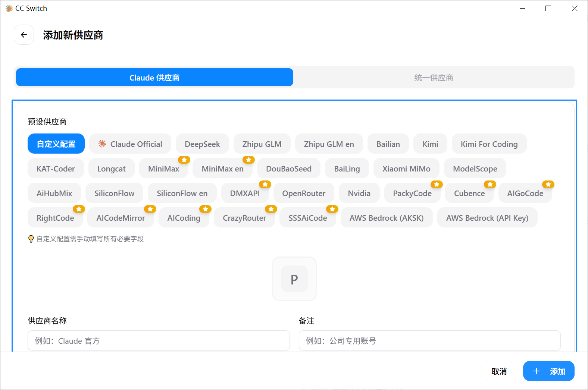Select the 自定义配置 preset
Screen dimensions: 588x390
[56, 144]
